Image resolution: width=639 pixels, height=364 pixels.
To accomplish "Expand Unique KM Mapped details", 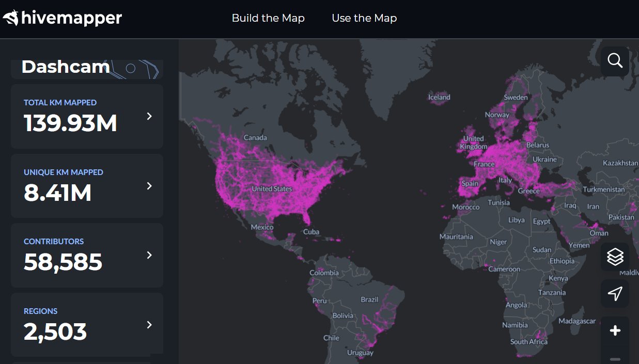I will coord(149,186).
